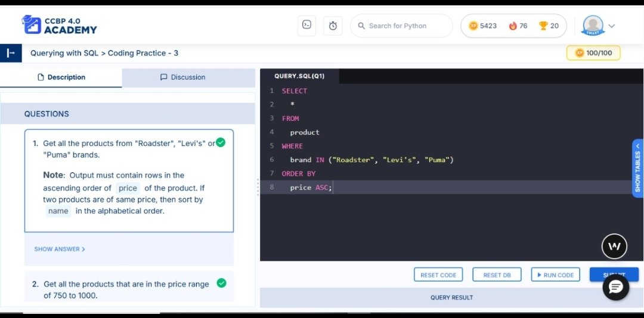This screenshot has height=318, width=644.
Task: Open the SHOW TABLES side panel
Action: click(x=638, y=169)
